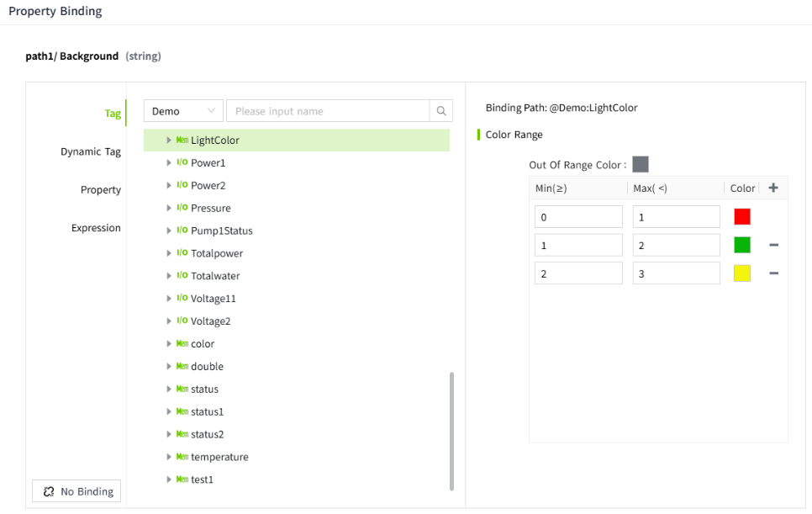This screenshot has width=812, height=514.
Task: Expand the Pump1Status tag node
Action: [169, 231]
